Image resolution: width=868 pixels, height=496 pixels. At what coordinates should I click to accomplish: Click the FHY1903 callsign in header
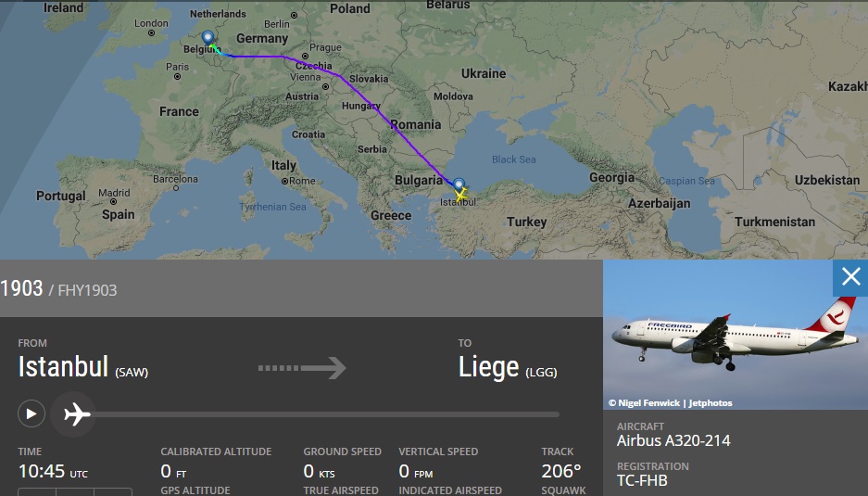(x=88, y=290)
